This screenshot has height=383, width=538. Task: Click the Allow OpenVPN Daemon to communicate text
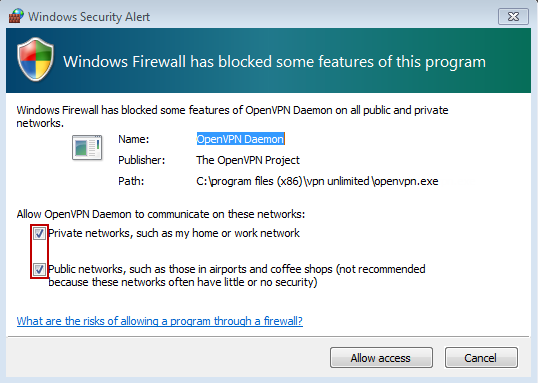[x=161, y=214]
